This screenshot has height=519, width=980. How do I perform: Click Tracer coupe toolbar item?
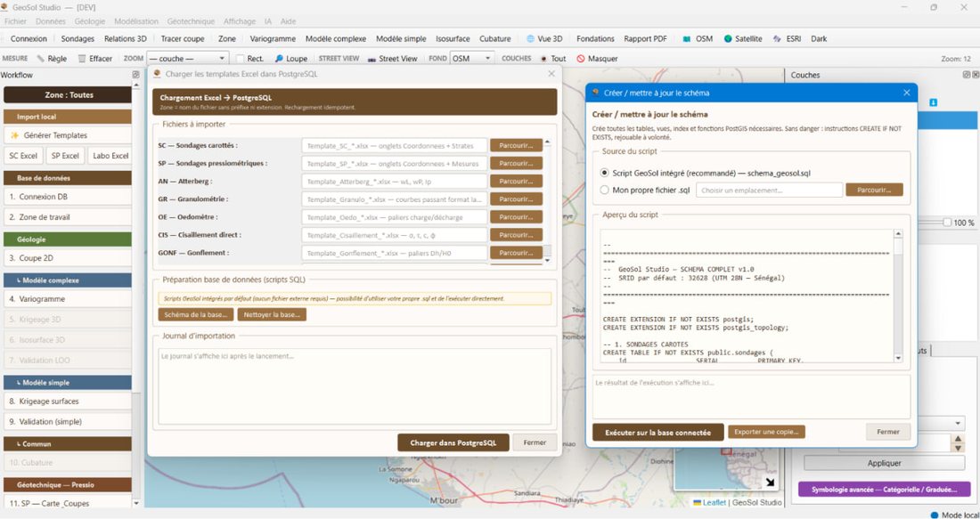(183, 38)
